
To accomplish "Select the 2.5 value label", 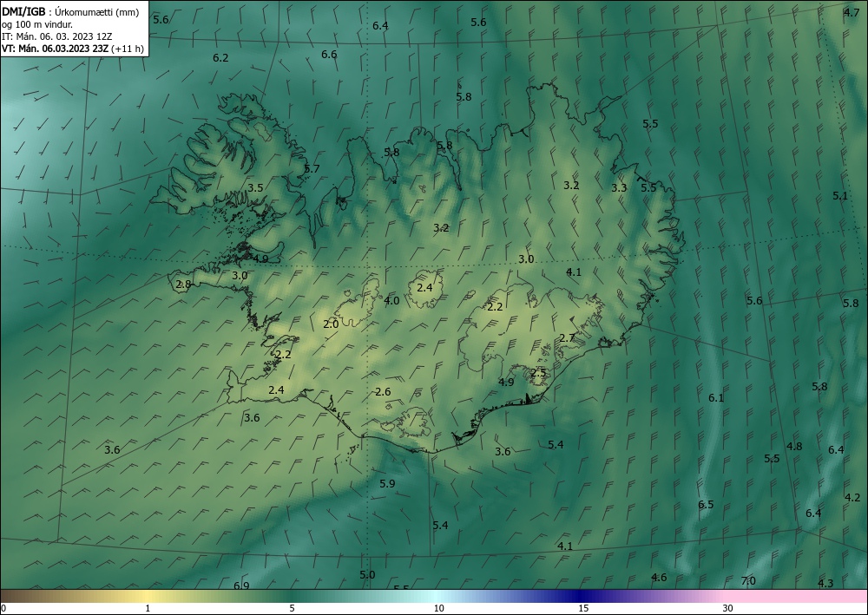I will pos(538,373).
